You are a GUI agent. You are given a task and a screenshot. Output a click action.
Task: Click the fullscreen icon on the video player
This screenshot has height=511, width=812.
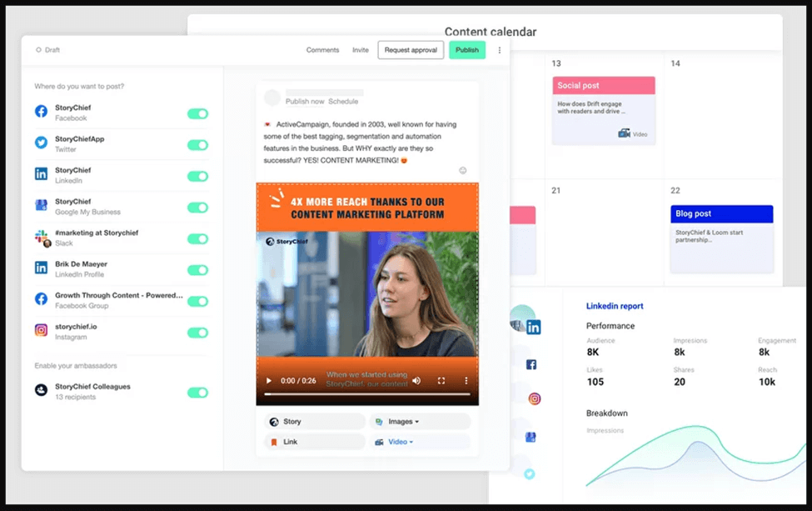click(x=441, y=381)
